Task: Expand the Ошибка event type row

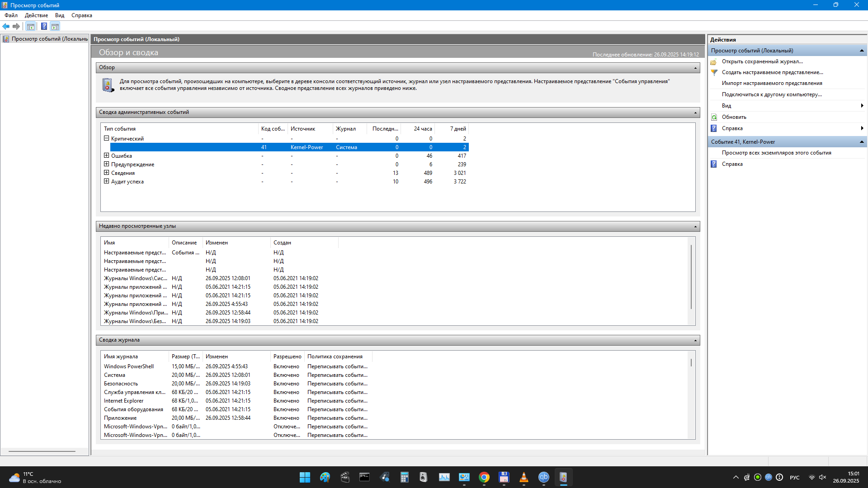Action: pyautogui.click(x=106, y=155)
